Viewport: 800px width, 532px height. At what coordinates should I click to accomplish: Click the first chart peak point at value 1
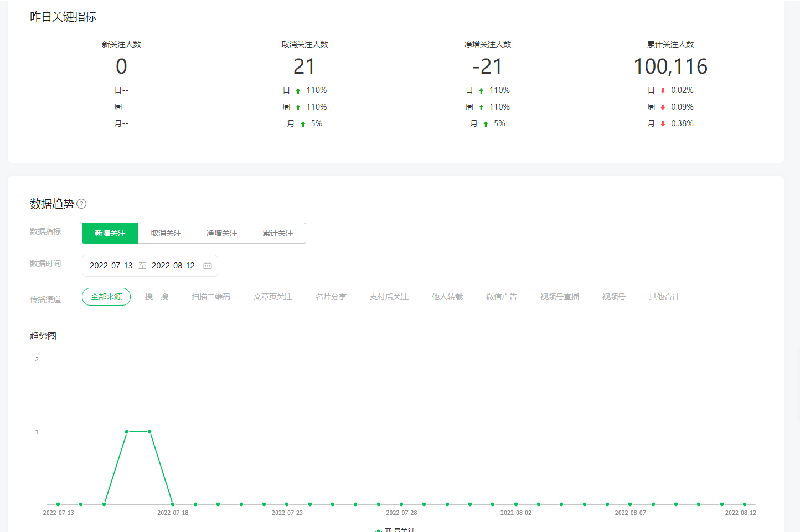click(127, 432)
